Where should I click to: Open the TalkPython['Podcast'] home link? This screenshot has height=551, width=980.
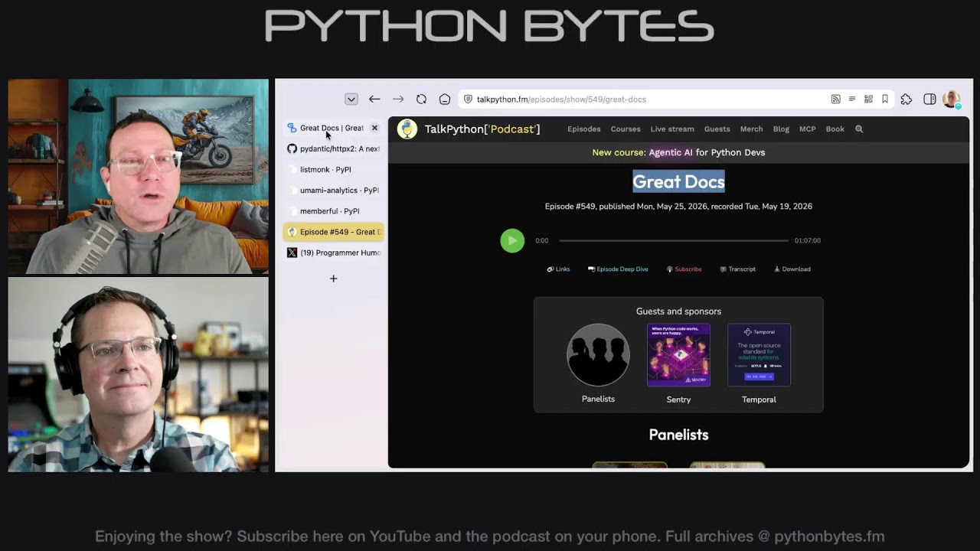(x=482, y=129)
